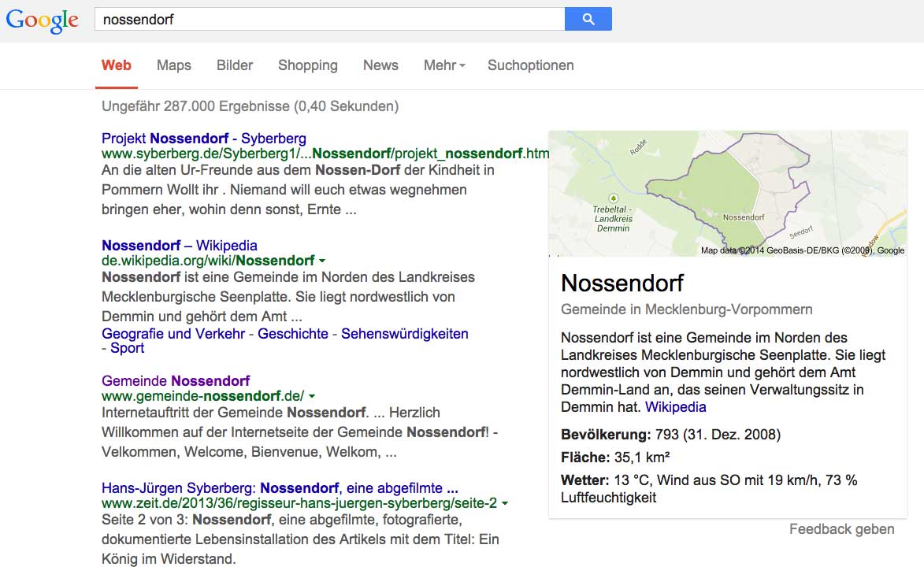
Task: Expand arrow next to zeit.de URL
Action: point(504,503)
